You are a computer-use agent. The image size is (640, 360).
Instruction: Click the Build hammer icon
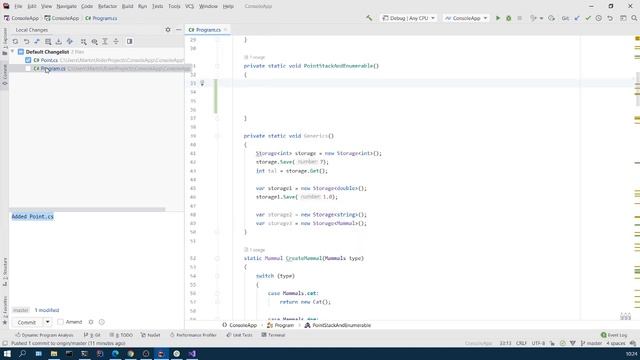(x=369, y=18)
